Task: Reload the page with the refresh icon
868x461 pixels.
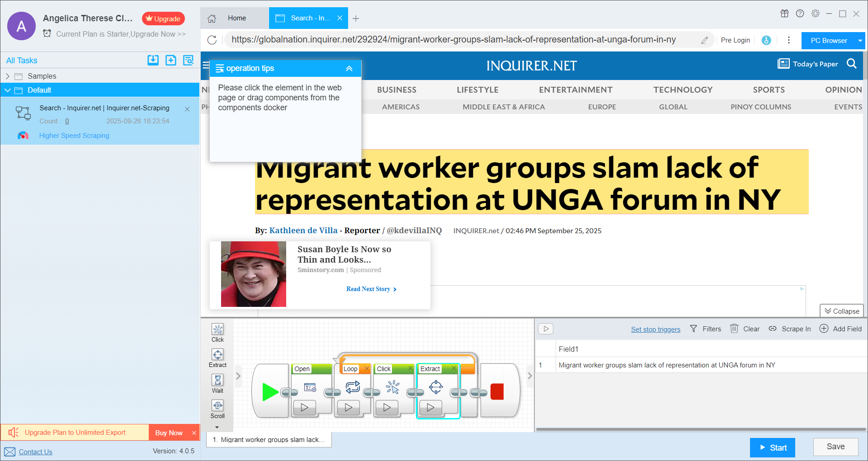Action: click(x=212, y=40)
